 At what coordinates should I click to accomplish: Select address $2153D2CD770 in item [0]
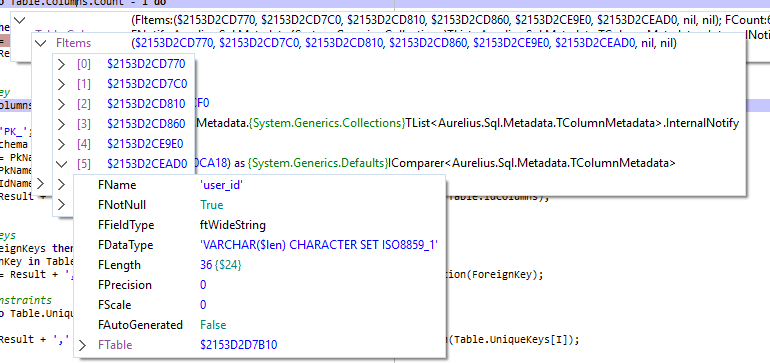pos(146,64)
